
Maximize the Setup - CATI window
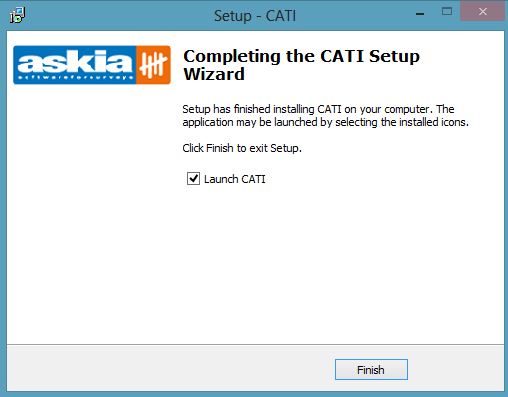pyautogui.click(x=447, y=12)
